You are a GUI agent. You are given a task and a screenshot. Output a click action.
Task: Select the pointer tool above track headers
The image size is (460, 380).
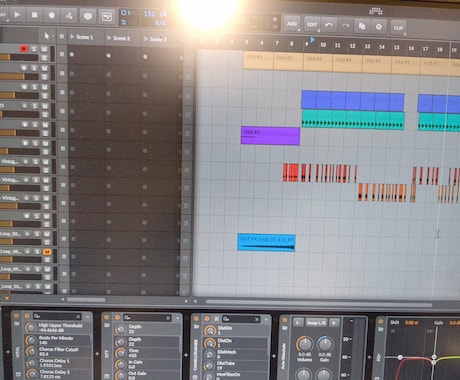coord(47,36)
